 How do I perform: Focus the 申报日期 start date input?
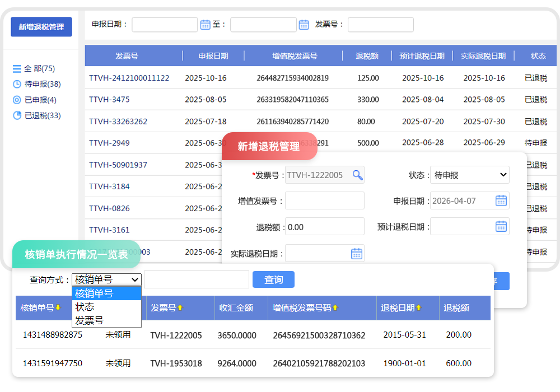click(165, 25)
